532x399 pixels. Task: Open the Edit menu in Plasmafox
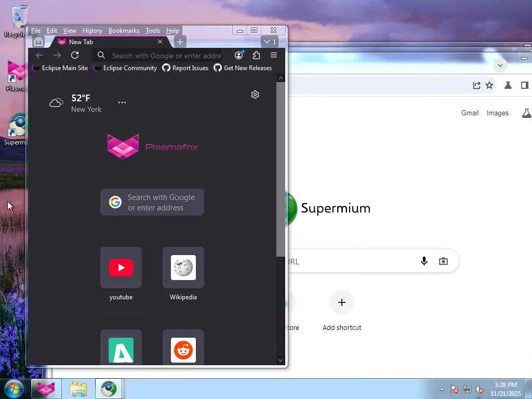tap(51, 31)
